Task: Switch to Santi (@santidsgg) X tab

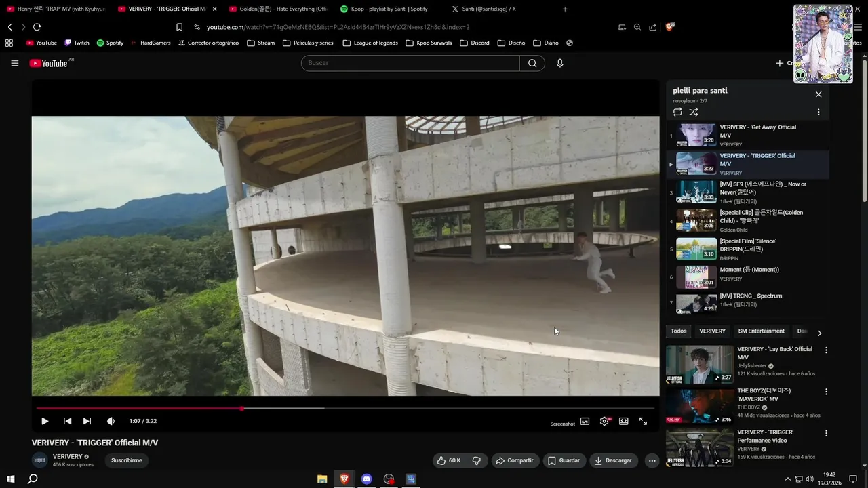Action: (x=500, y=9)
